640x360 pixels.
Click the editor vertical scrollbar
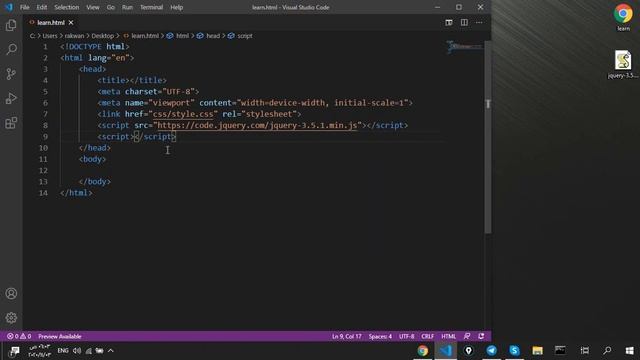(488, 137)
